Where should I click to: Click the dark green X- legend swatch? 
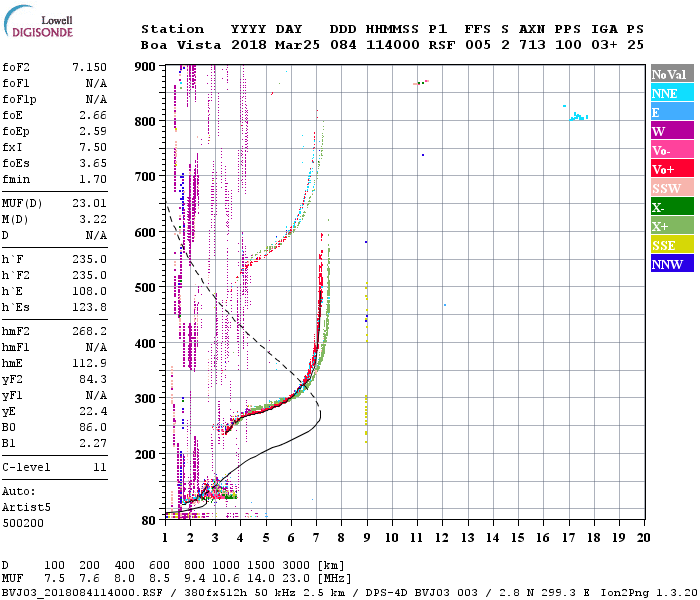(672, 207)
